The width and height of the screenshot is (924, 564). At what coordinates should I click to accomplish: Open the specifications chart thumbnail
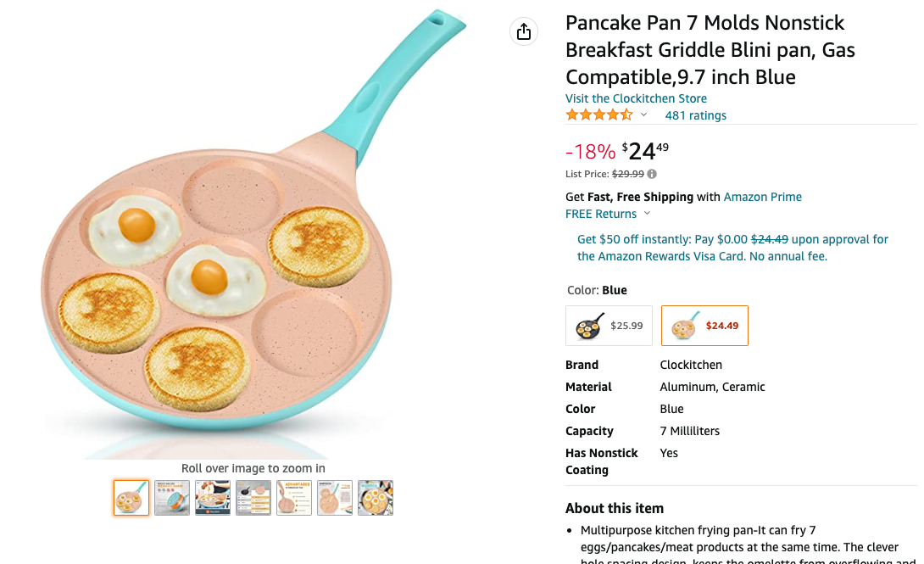[253, 498]
